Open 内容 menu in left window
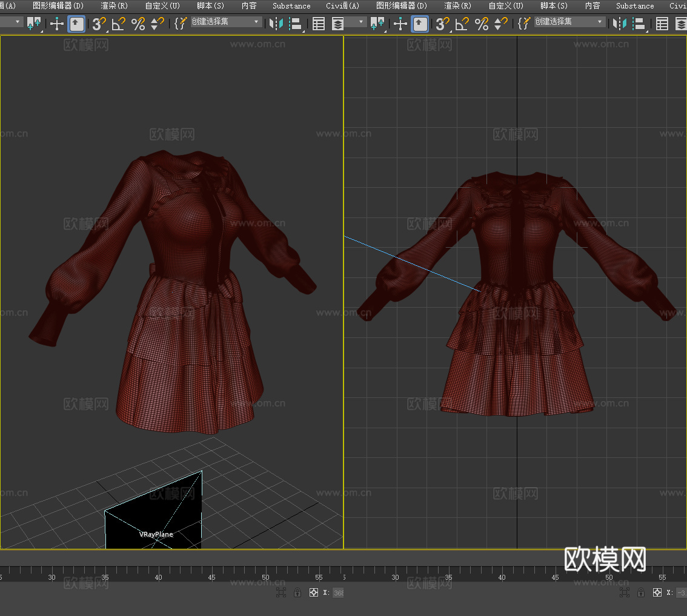687x616 pixels. pos(249,5)
